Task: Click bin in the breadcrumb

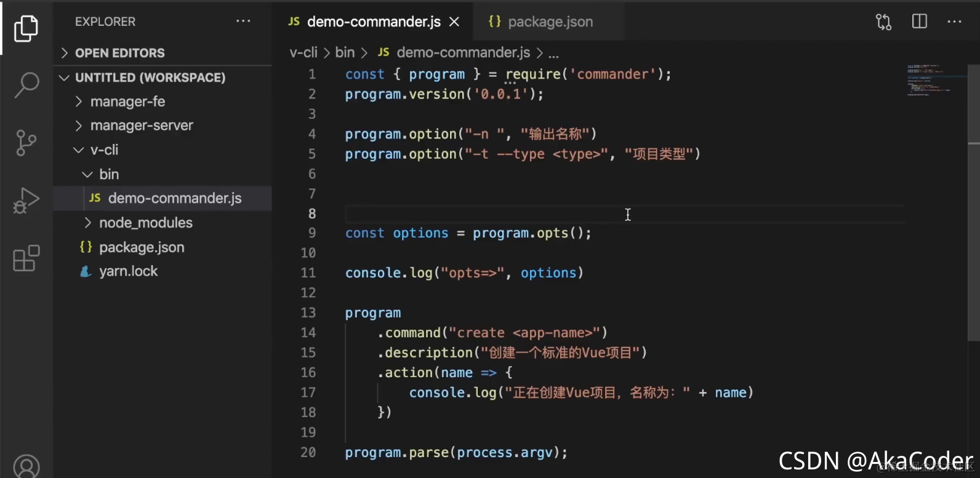Action: [345, 53]
